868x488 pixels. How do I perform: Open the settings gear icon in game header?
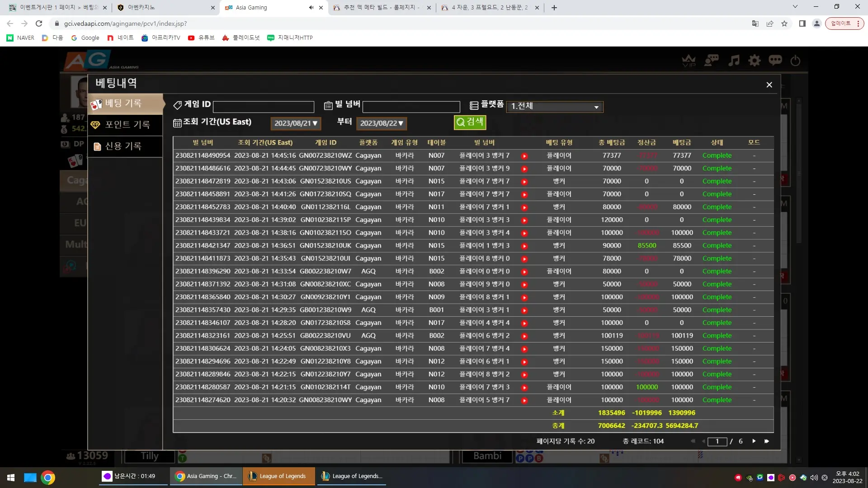click(x=755, y=61)
